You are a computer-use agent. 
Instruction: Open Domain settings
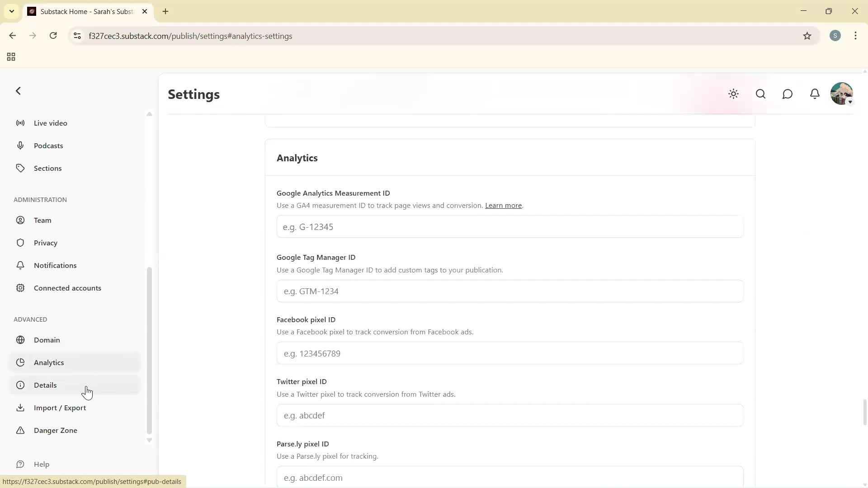[x=47, y=340]
